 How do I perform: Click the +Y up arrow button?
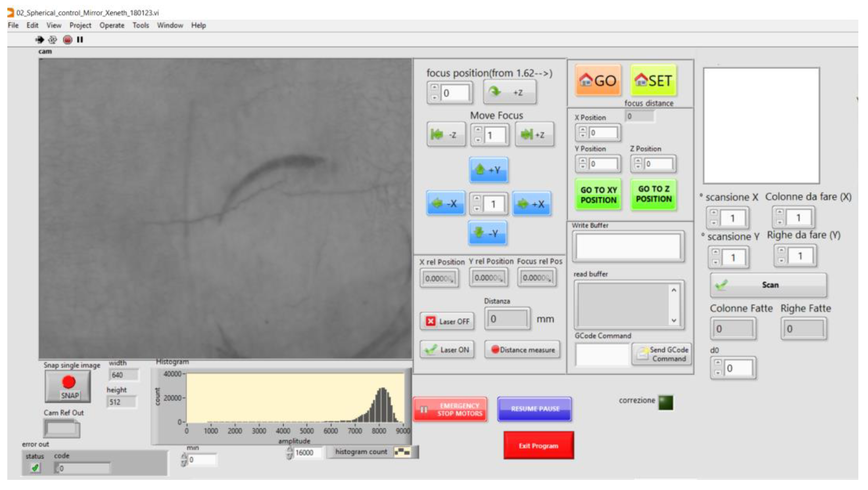pyautogui.click(x=488, y=170)
